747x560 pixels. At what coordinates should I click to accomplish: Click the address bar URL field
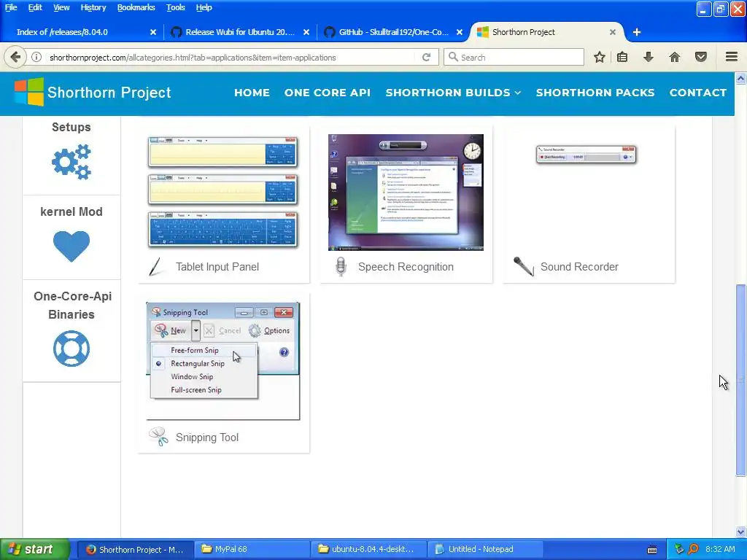pos(231,57)
